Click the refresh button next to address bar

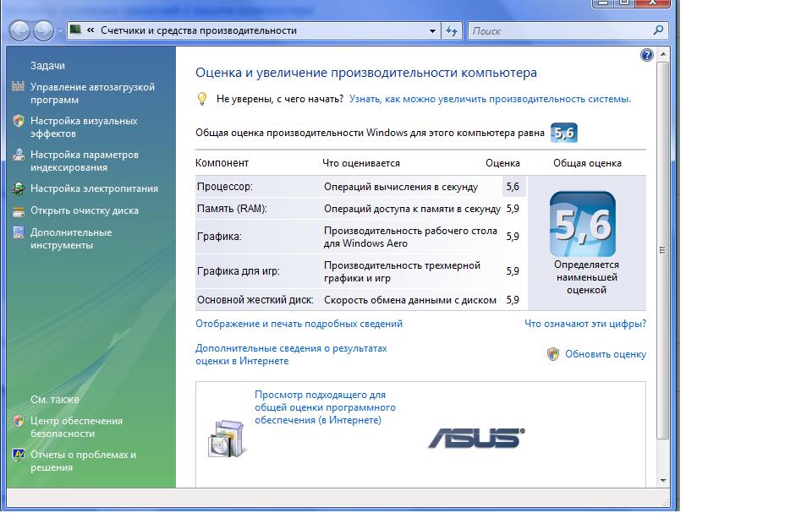(452, 31)
